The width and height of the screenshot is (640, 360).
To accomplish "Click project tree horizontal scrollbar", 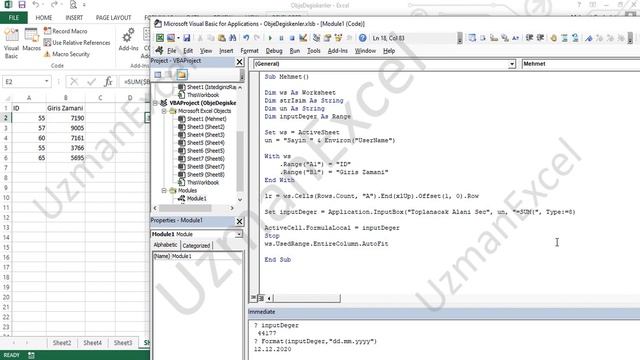I will (193, 208).
